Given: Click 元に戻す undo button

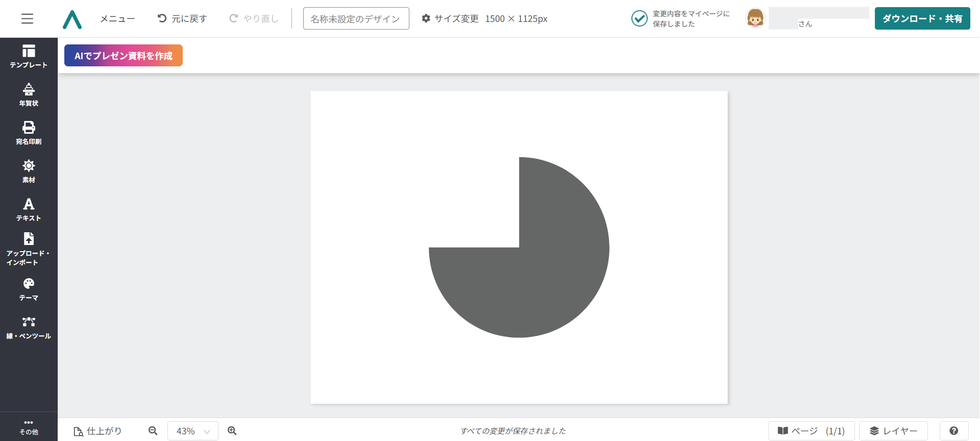Looking at the screenshot, I should click(x=182, y=19).
